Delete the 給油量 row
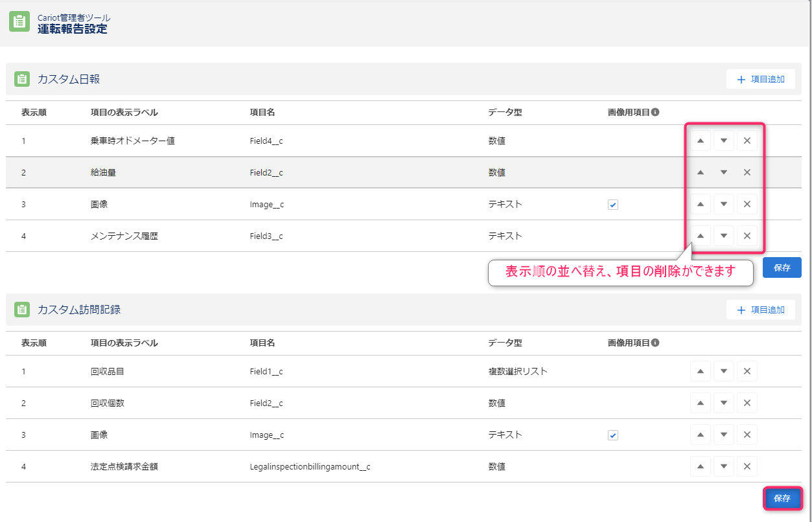Viewport: 812px width, 522px height. click(747, 172)
